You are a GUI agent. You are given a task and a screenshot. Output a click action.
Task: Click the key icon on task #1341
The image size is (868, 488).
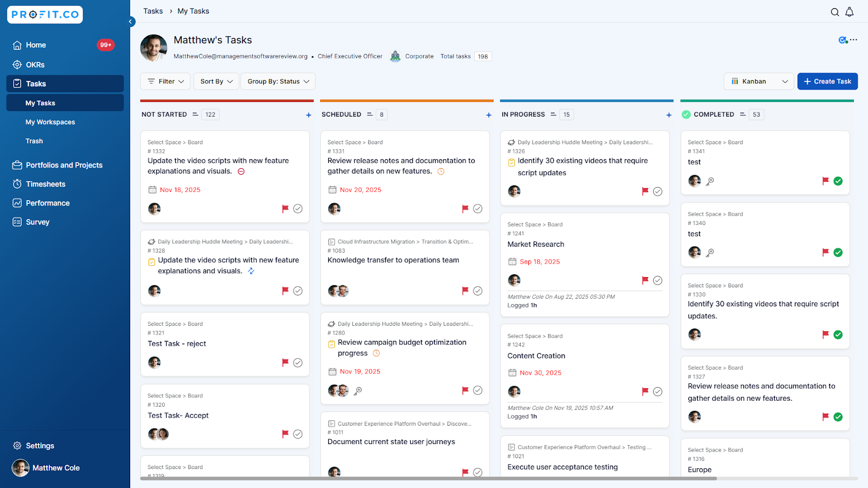[710, 181]
